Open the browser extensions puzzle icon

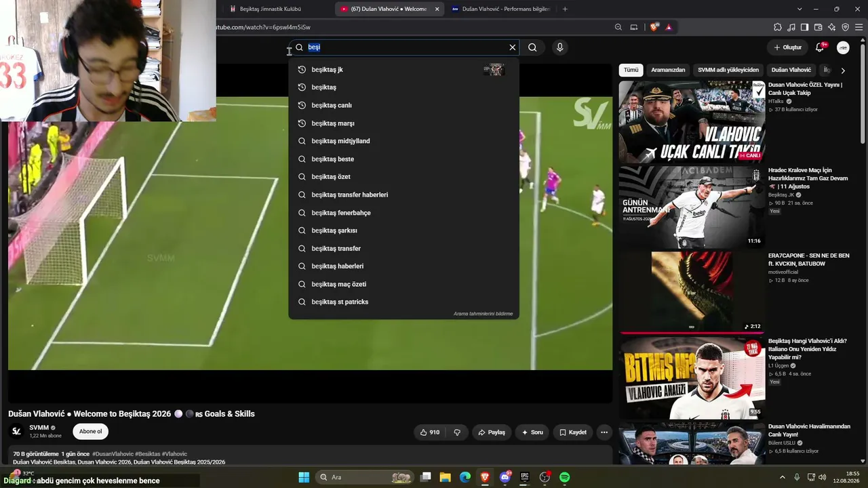coord(778,27)
